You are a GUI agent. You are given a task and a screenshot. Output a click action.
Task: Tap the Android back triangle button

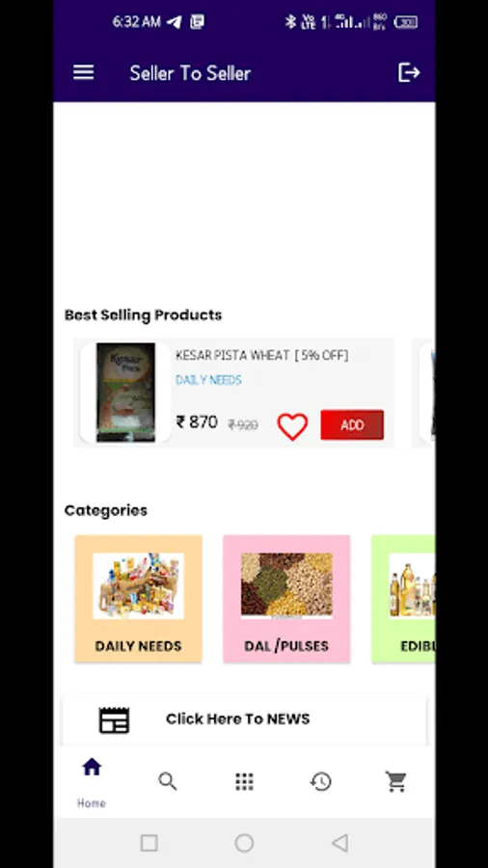tap(339, 843)
